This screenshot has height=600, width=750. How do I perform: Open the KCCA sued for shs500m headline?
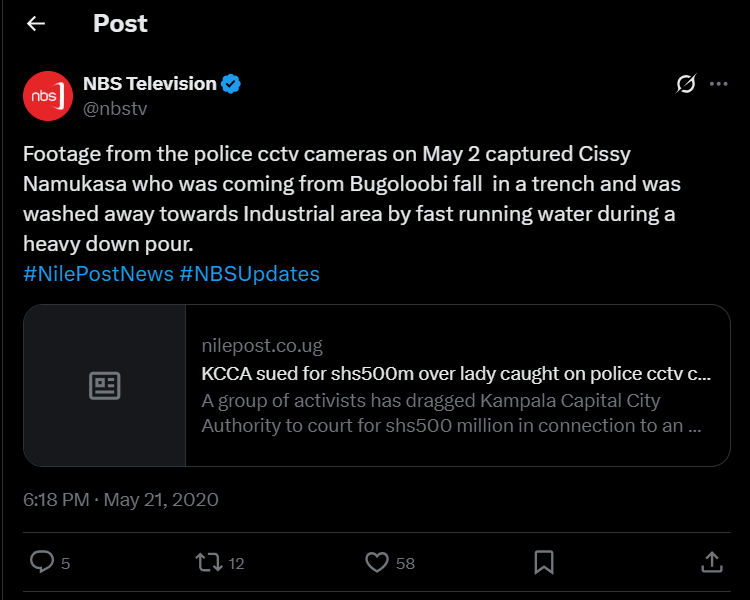pos(455,374)
